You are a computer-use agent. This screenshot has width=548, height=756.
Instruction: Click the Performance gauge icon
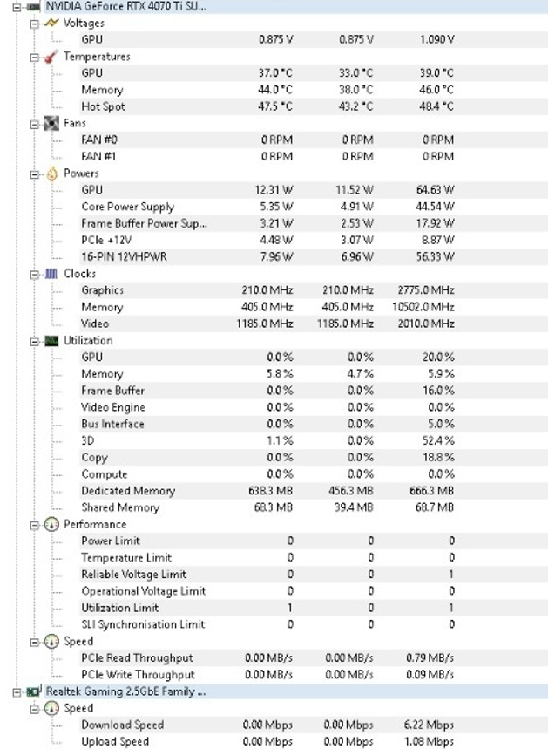tap(51, 524)
